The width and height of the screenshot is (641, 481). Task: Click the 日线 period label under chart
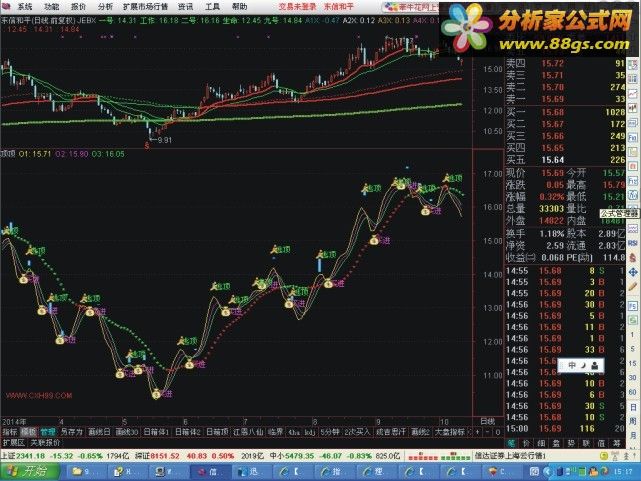pyautogui.click(x=487, y=421)
